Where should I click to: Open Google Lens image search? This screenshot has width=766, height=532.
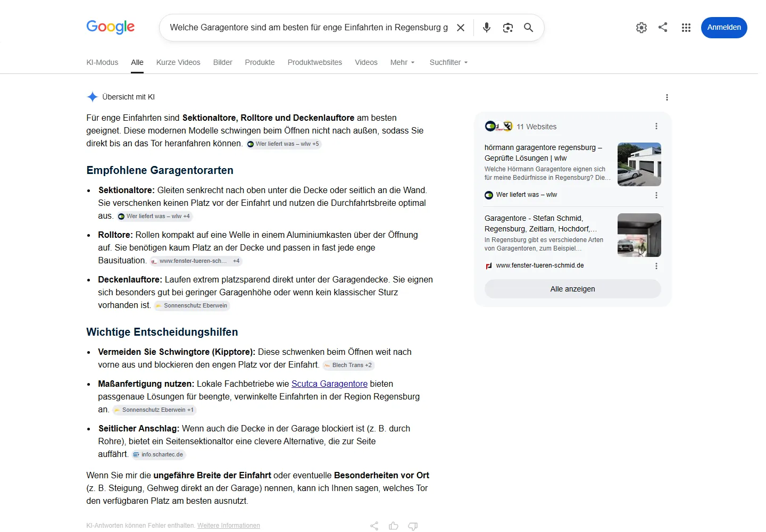[508, 28]
